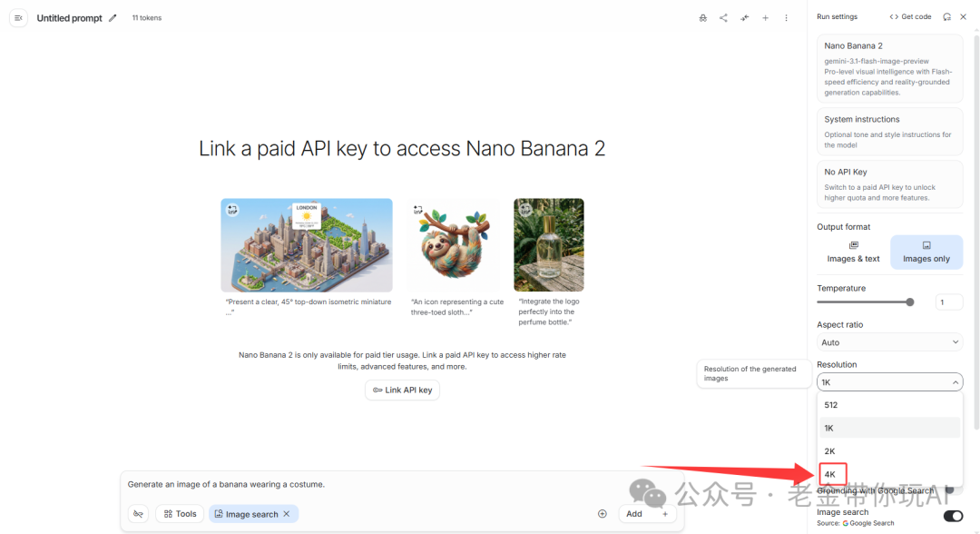Rename prompt using the pencil icon
The height and width of the screenshot is (534, 980).
coord(112,17)
